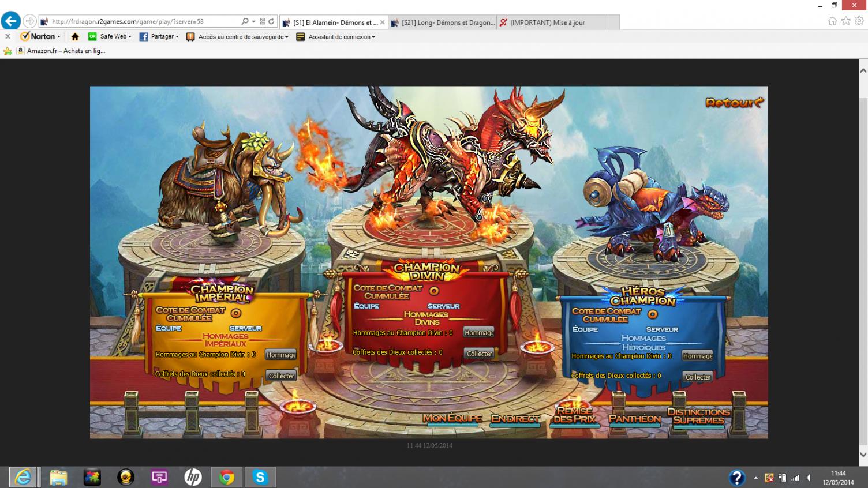The height and width of the screenshot is (488, 868).
Task: Refresh the page using reload icon
Action: point(271,22)
